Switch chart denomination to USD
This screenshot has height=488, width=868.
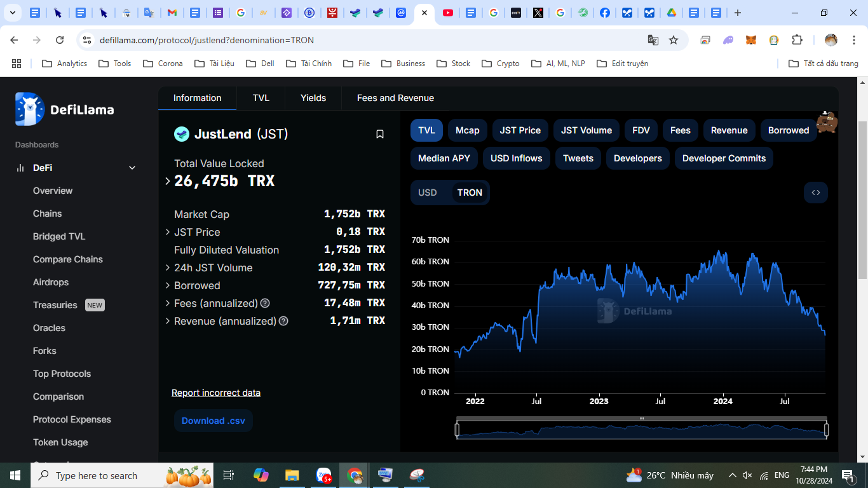[428, 193]
